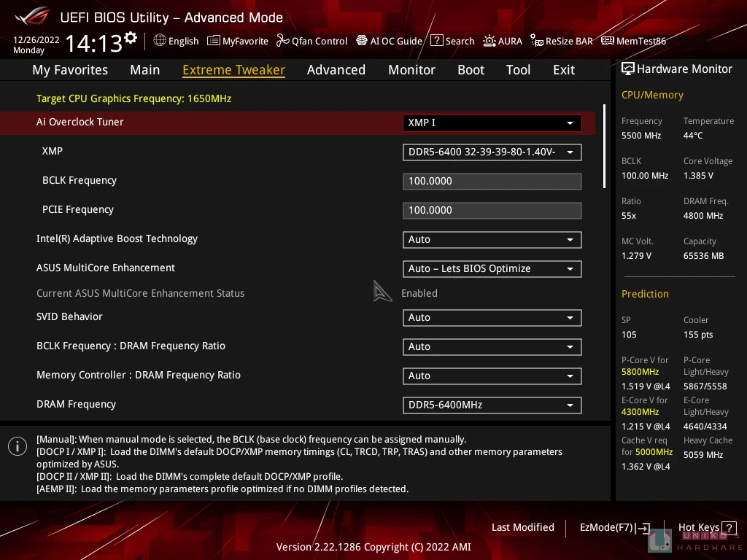Click the 44°C temperature value
The width and height of the screenshot is (747, 560).
point(693,136)
